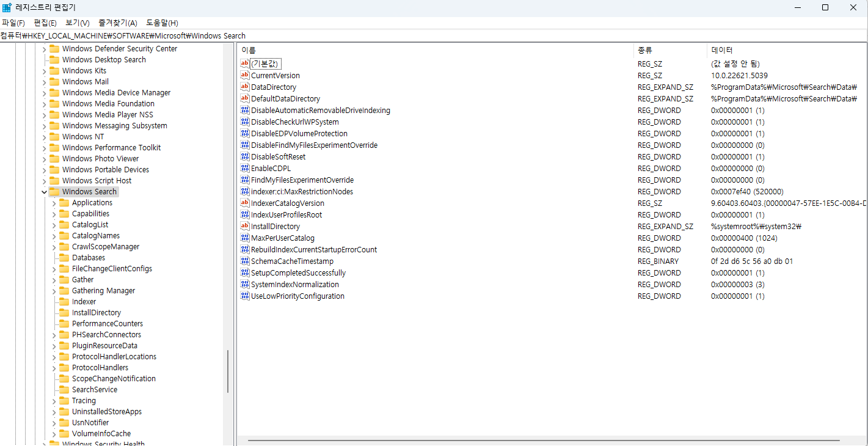The image size is (868, 446).
Task: Click the folder icon of Tracing subkey
Action: pos(64,400)
